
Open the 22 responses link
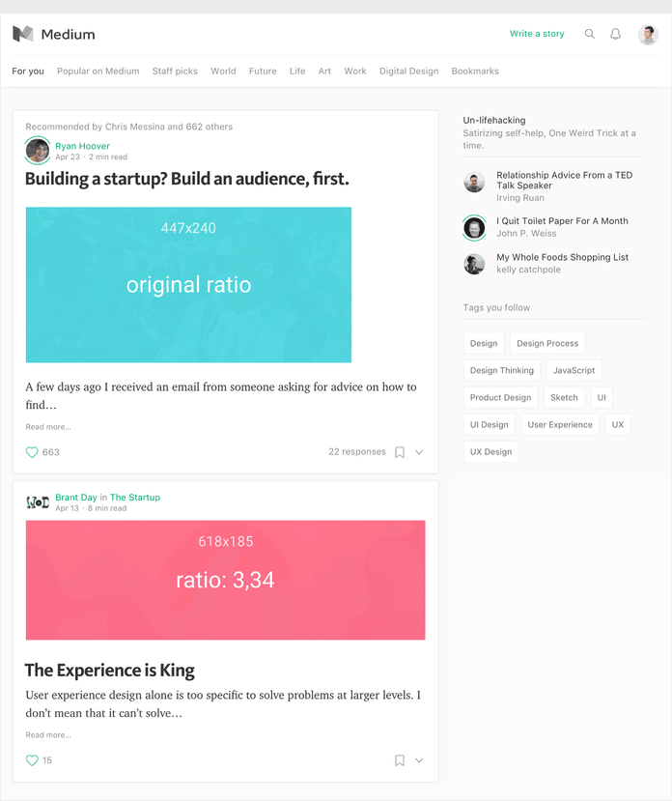357,452
